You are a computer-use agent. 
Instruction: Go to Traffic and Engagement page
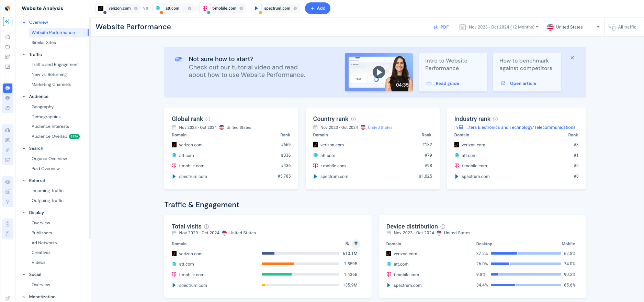[55, 65]
